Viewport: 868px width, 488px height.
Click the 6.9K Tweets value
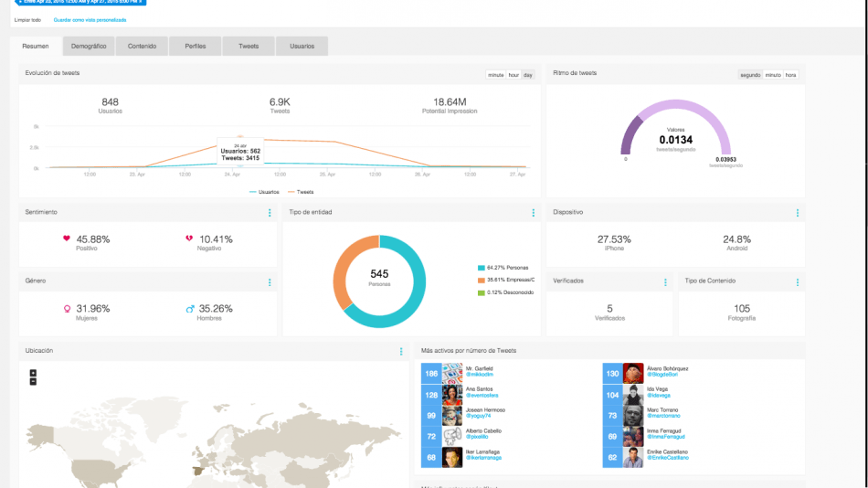(280, 102)
